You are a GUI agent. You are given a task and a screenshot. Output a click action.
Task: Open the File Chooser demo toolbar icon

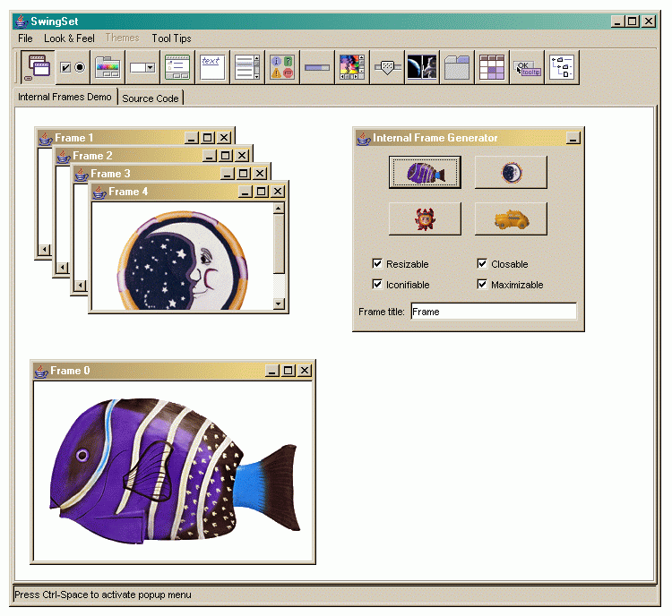click(x=177, y=67)
